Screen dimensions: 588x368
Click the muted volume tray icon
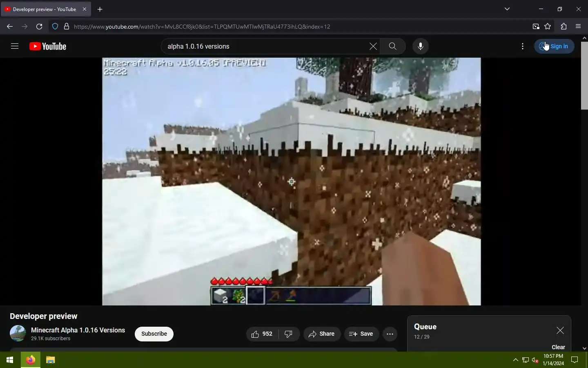(x=535, y=360)
